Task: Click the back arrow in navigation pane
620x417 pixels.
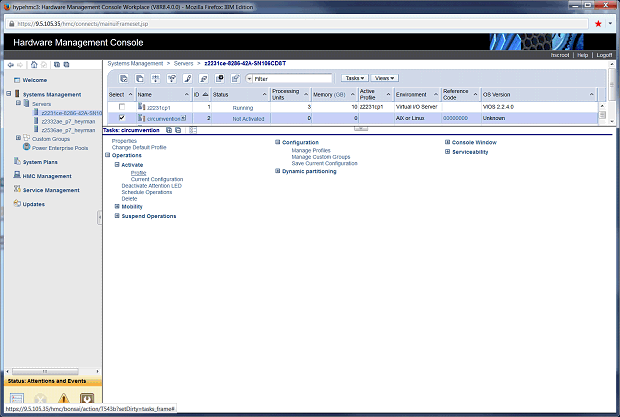Action: pyautogui.click(x=11, y=65)
